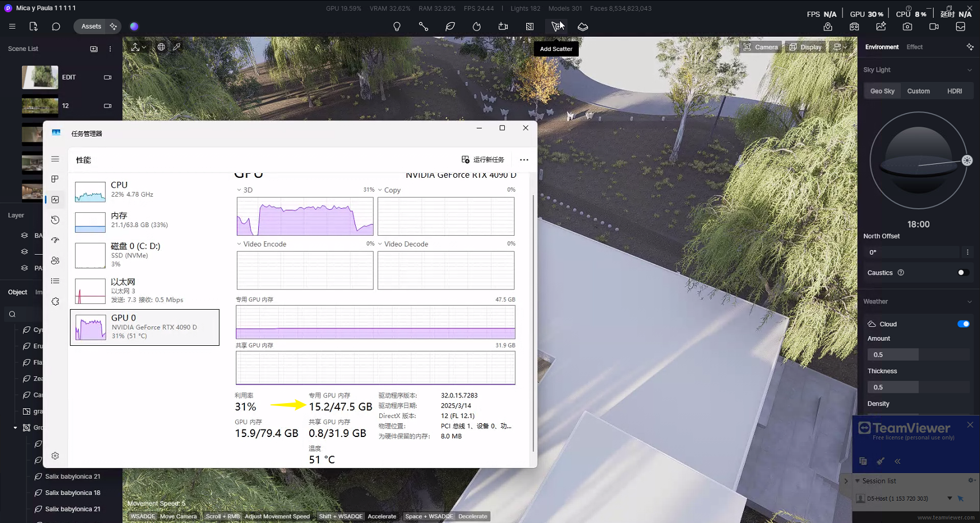Open the render queue tray icon

tap(960, 26)
